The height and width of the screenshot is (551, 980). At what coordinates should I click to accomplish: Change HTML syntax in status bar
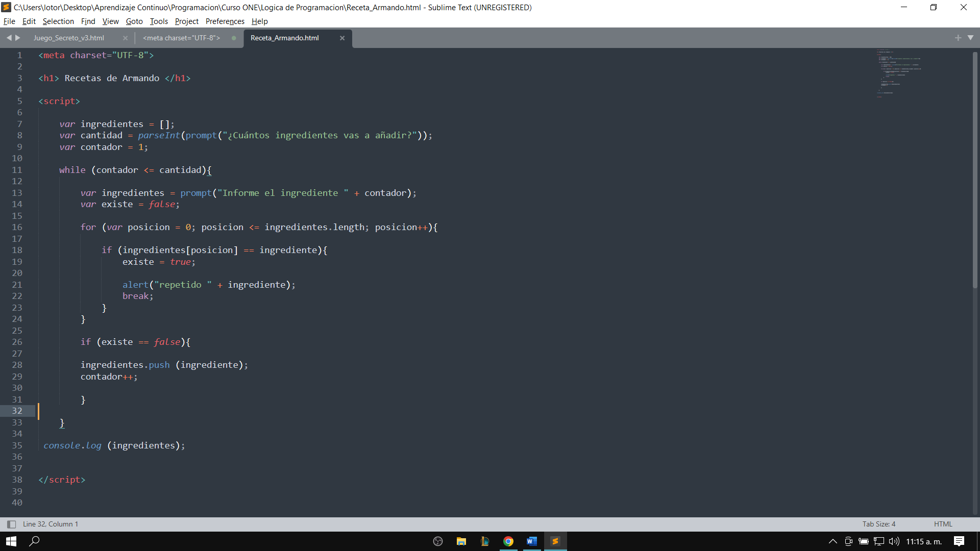[943, 524]
